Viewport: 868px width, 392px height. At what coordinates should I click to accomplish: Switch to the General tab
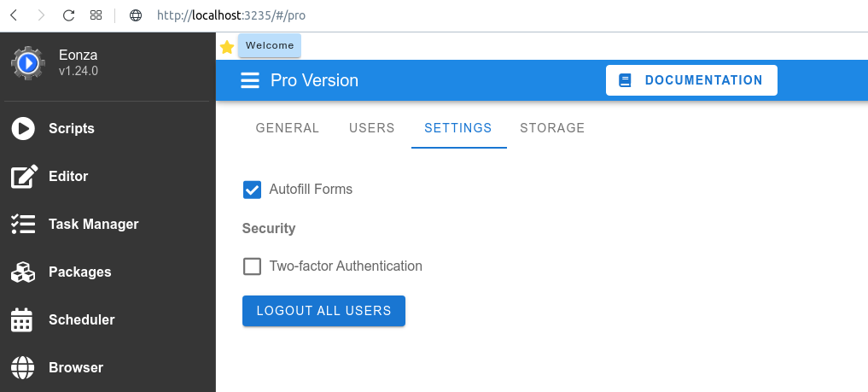[x=288, y=128]
